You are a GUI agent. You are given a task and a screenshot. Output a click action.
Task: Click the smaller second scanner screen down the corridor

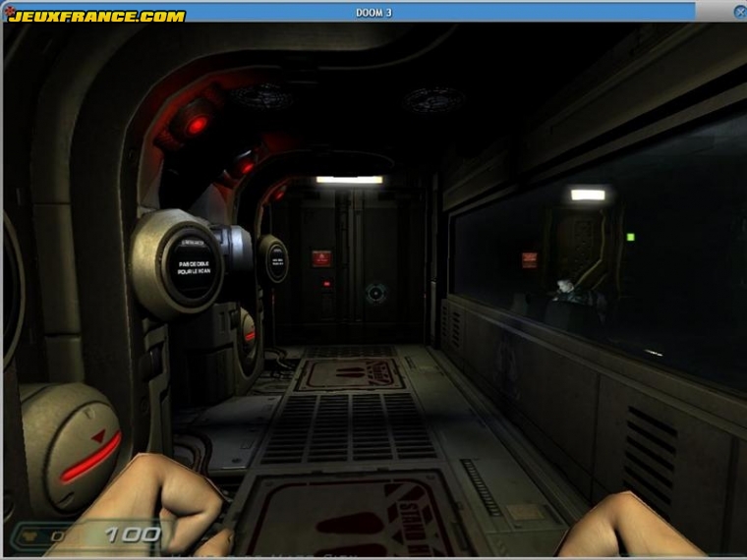pyautogui.click(x=277, y=261)
